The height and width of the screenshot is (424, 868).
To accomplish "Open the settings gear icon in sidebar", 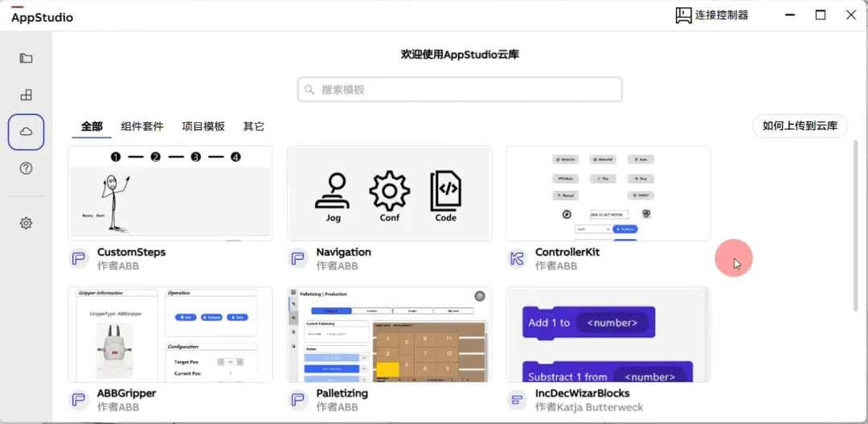I will (x=26, y=223).
